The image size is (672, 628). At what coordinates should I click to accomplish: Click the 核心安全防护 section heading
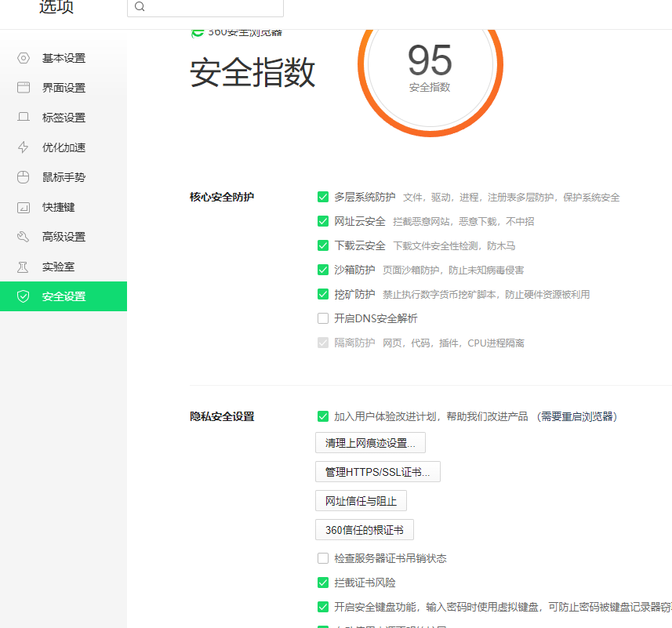[x=222, y=197]
